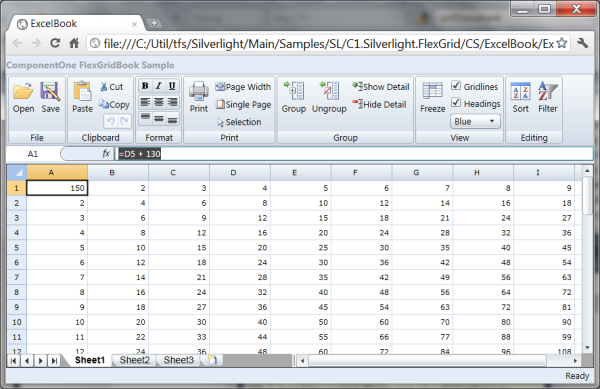
Task: Apply a filter using the Filter icon
Action: point(548,91)
